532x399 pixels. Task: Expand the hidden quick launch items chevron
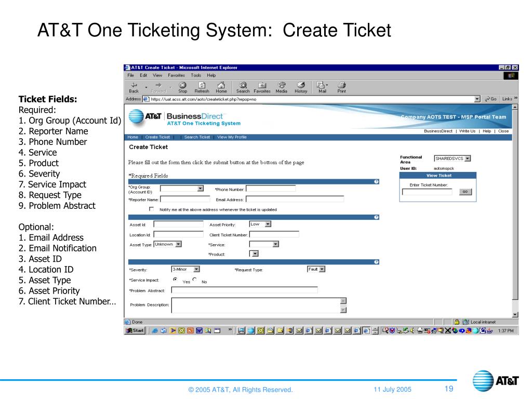[230, 329]
